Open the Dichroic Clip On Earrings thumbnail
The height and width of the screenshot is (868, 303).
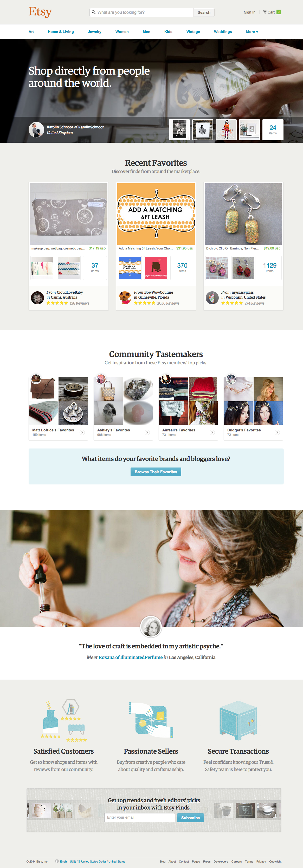[243, 214]
